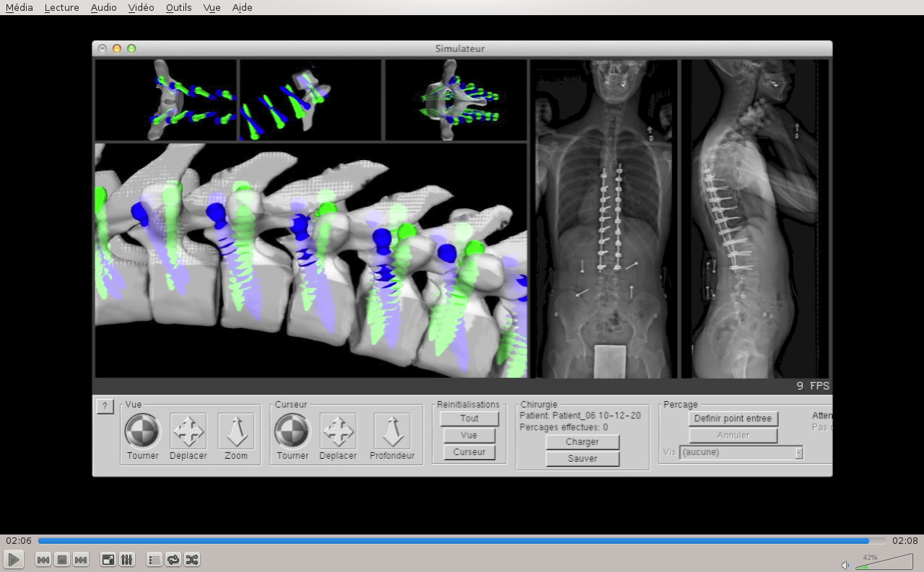The image size is (924, 572).
Task: Toggle loop playback mode
Action: point(173,560)
